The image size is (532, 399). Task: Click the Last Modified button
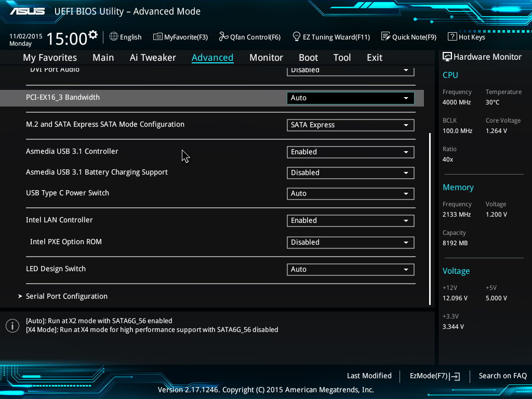point(369,376)
